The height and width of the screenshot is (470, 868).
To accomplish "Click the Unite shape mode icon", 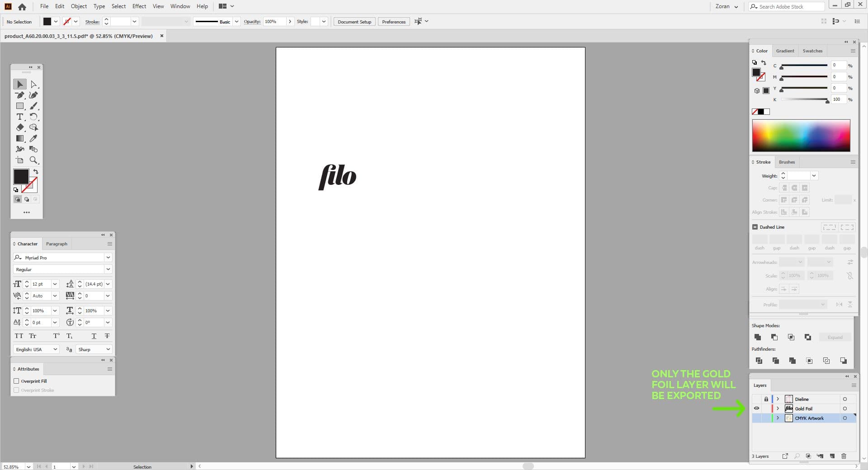I will click(758, 337).
